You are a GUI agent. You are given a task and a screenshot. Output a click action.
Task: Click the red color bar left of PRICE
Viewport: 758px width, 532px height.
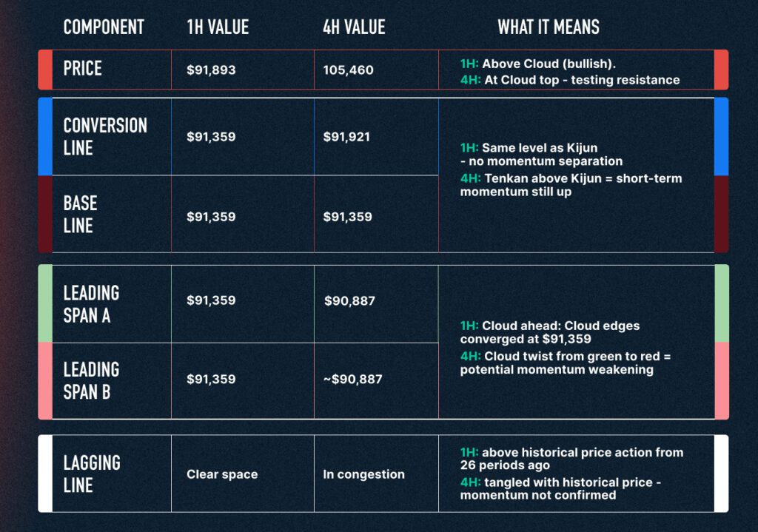coord(45,70)
